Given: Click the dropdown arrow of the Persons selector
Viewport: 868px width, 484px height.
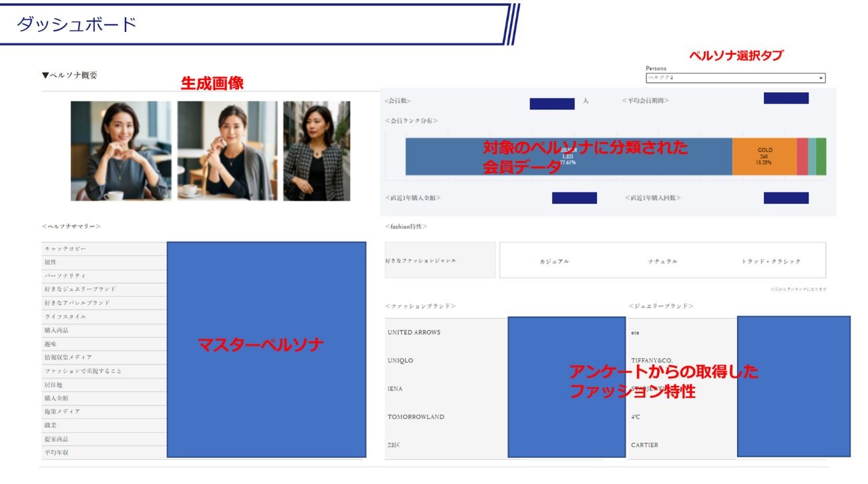Looking at the screenshot, I should [x=821, y=78].
